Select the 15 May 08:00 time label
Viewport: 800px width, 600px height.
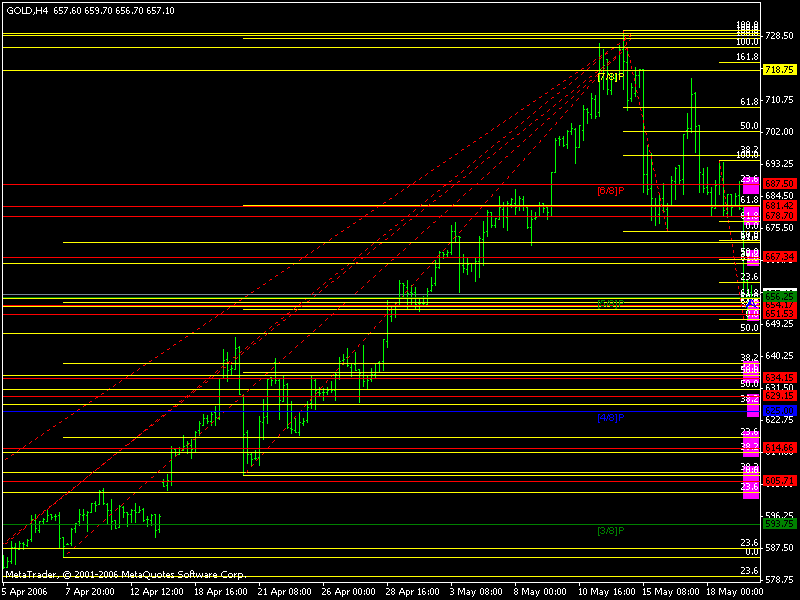670,592
